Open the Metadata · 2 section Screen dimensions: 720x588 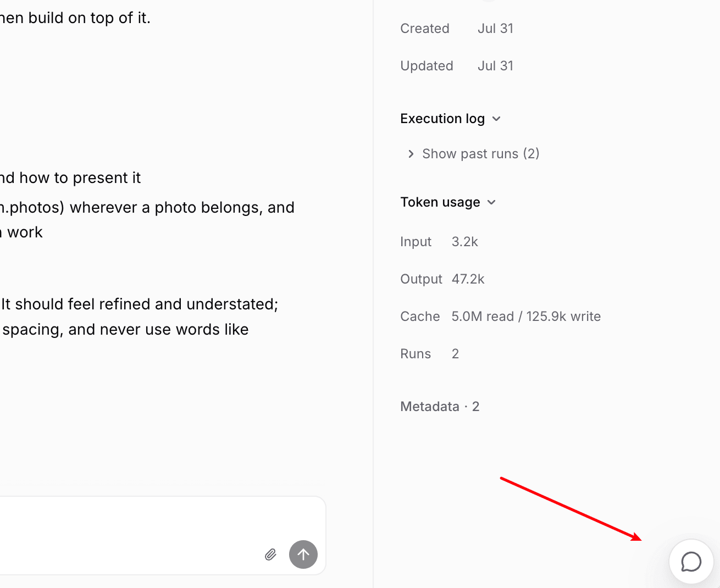pyautogui.click(x=440, y=407)
